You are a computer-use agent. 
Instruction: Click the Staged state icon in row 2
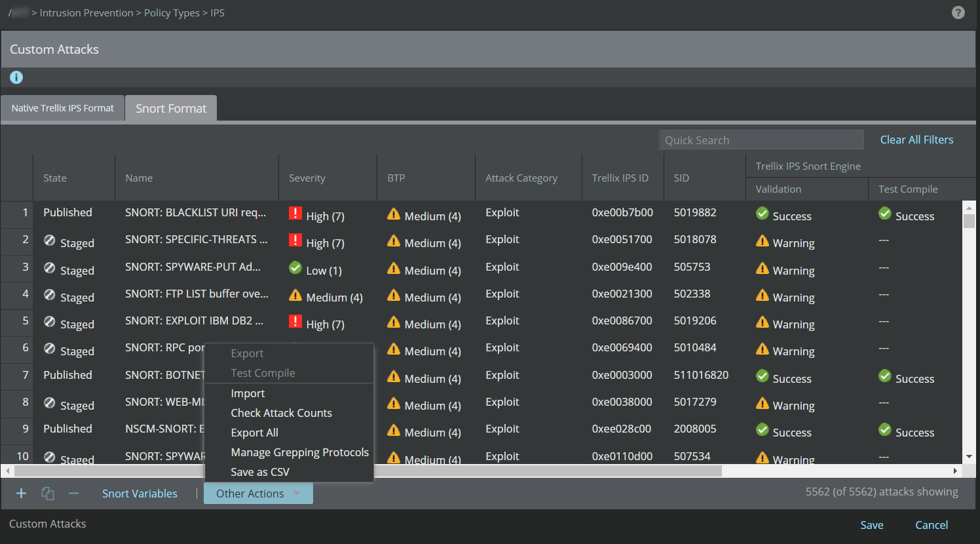point(50,241)
